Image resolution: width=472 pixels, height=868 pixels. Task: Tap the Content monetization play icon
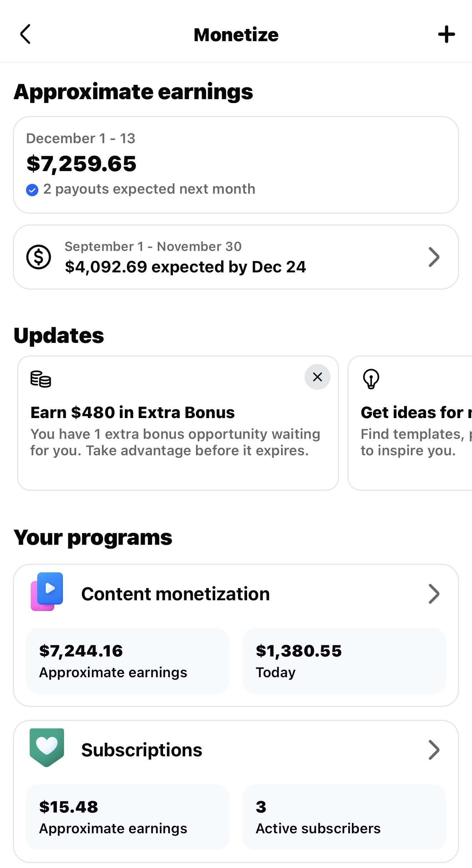coord(47,591)
